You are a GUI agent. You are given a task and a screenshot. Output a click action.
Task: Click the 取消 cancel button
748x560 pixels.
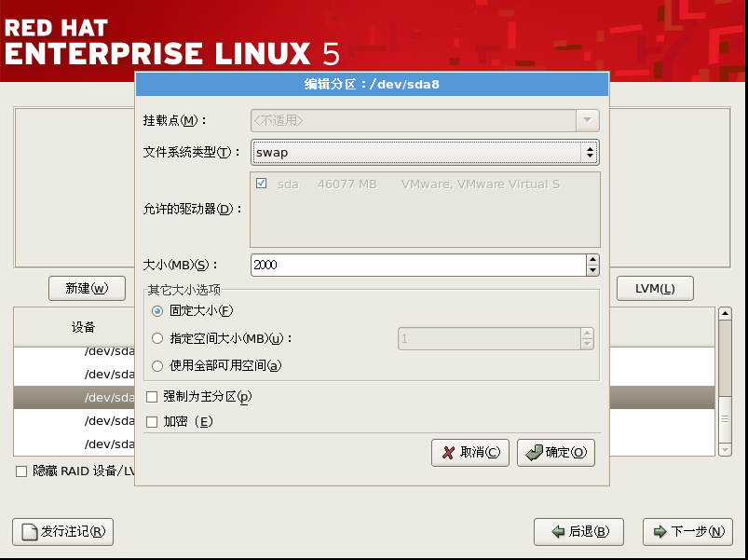click(469, 452)
